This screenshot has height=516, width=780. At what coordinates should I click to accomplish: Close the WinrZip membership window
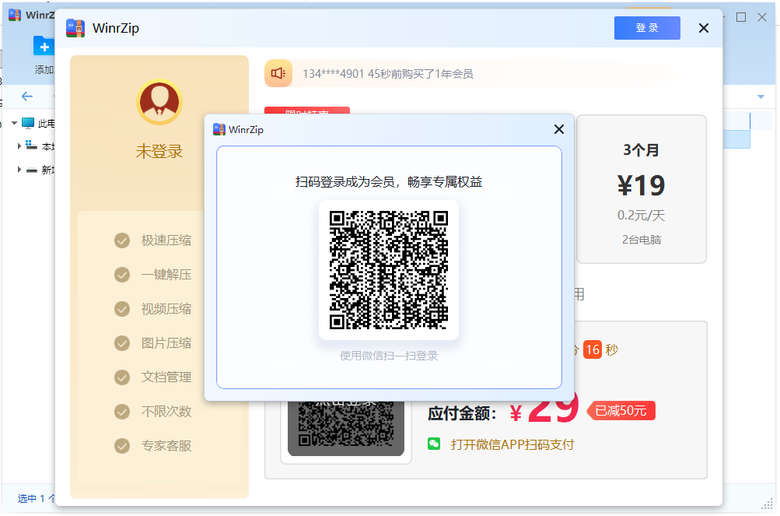click(x=703, y=28)
